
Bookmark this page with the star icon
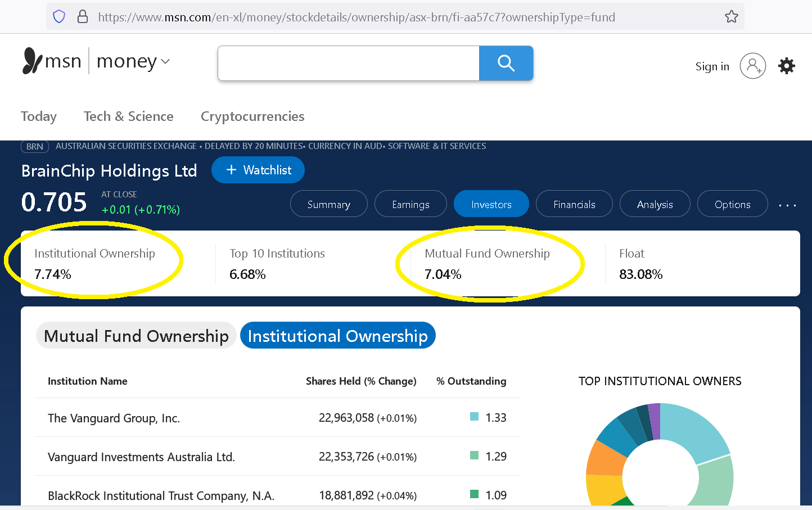(731, 17)
